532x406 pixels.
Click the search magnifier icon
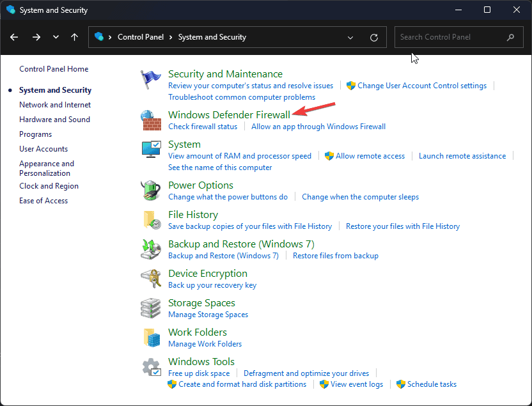(512, 37)
